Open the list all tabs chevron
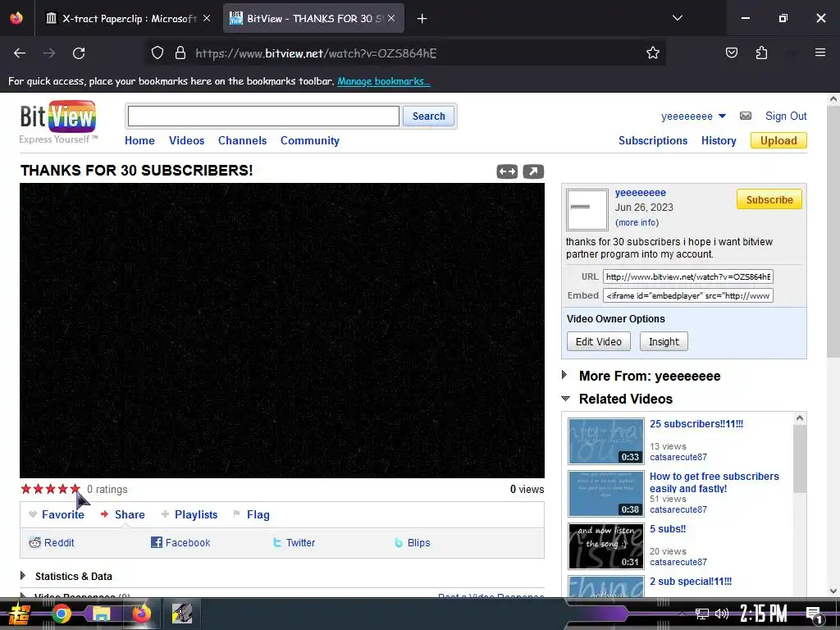The image size is (840, 630). (677, 18)
